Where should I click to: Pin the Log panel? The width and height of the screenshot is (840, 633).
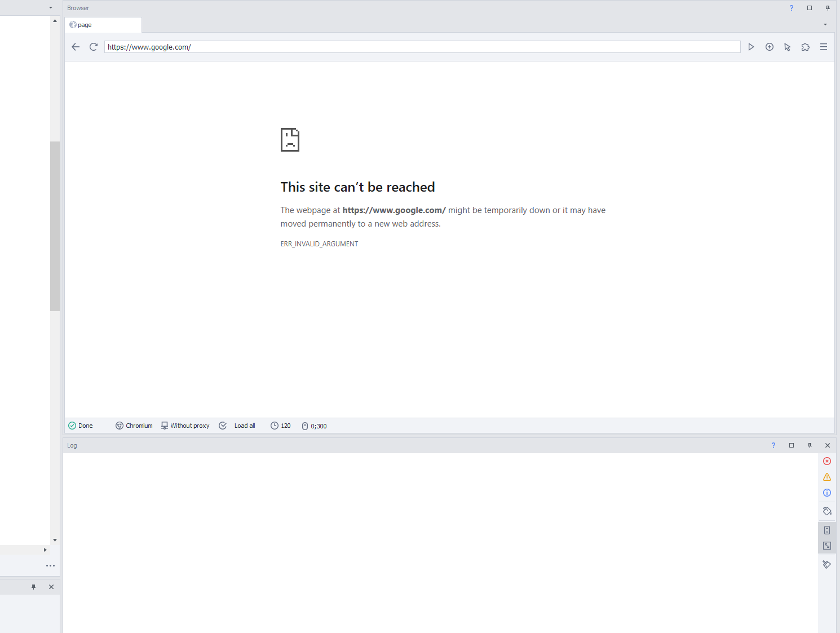(x=810, y=445)
